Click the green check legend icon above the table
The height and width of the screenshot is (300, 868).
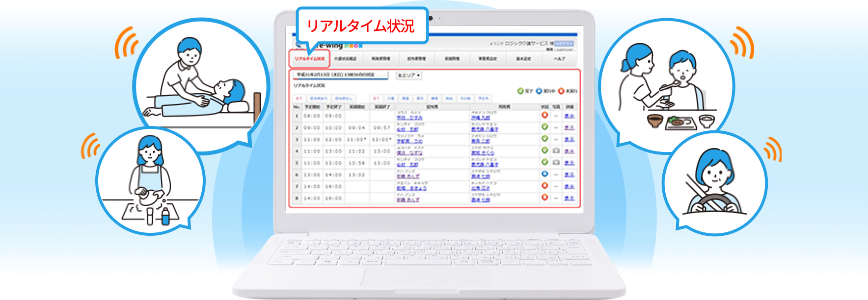point(520,91)
